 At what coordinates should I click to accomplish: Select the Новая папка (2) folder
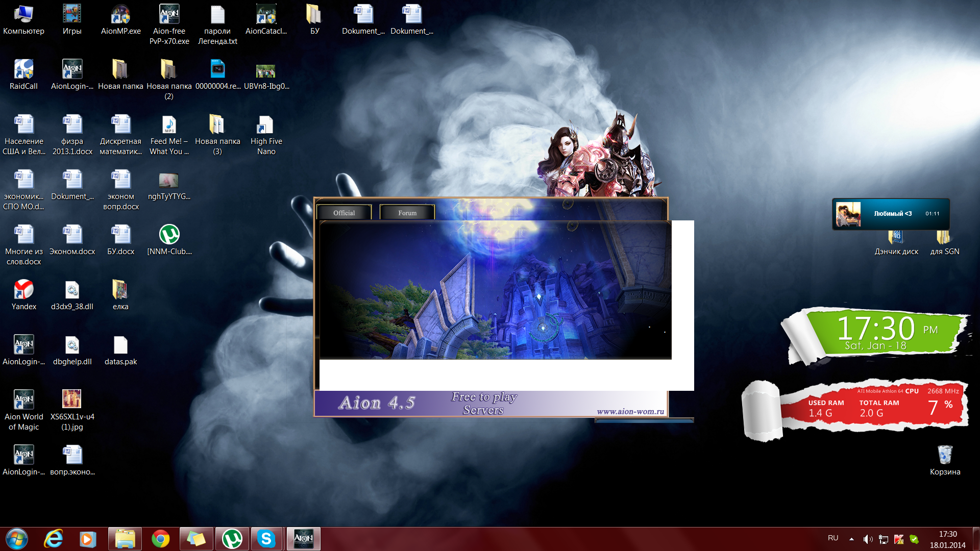point(169,80)
